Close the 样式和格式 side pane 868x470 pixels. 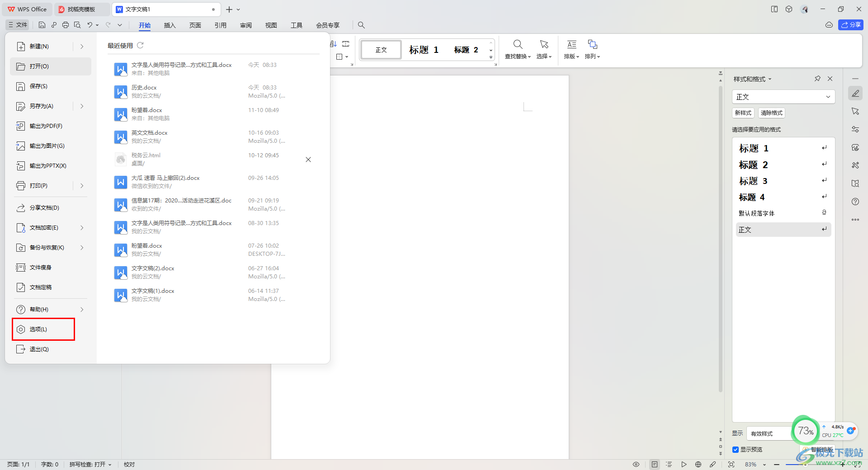[x=830, y=79]
